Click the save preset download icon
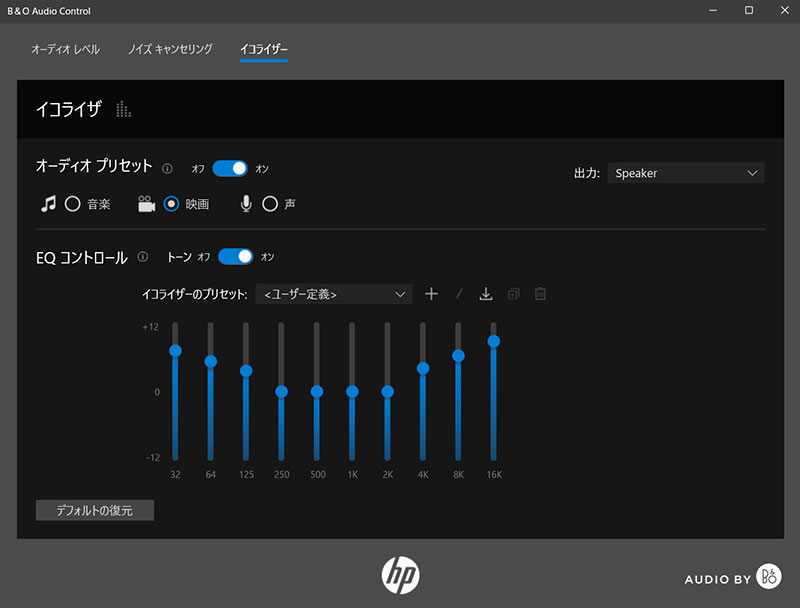This screenshot has width=800, height=608. 486,294
